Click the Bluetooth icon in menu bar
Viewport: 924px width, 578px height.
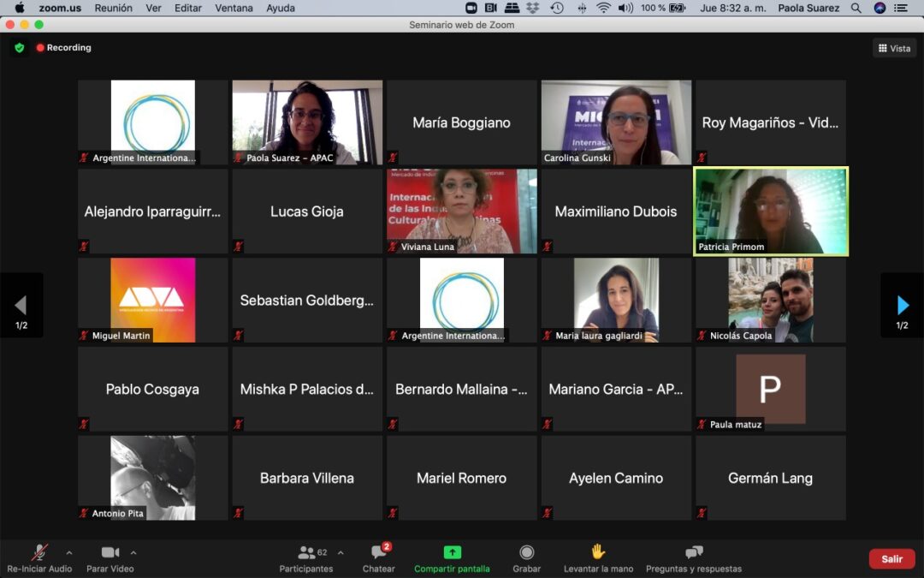point(582,8)
